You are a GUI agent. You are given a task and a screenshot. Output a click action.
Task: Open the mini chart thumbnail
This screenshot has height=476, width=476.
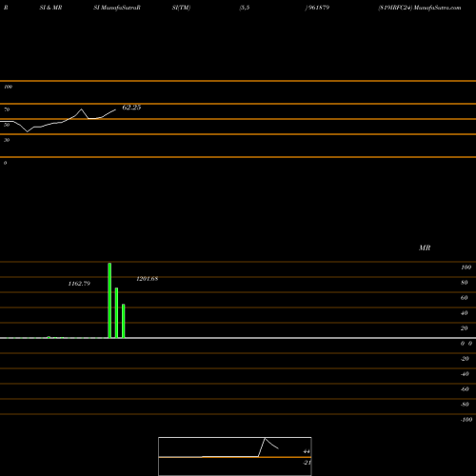(235, 456)
